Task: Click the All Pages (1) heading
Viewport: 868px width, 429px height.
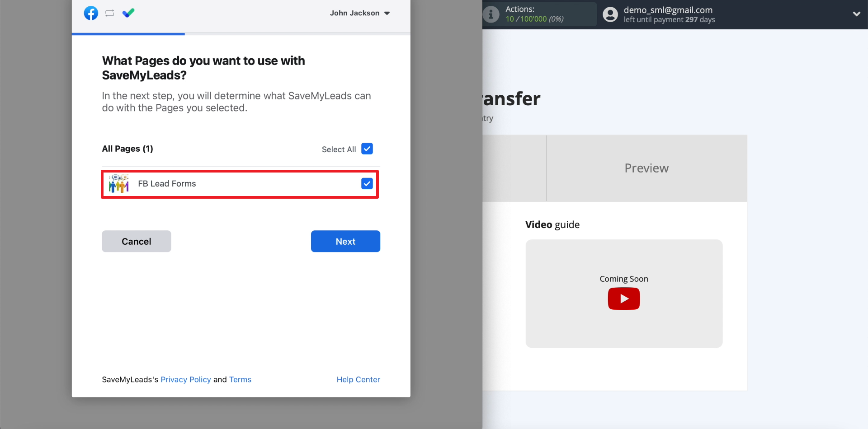Action: click(127, 149)
